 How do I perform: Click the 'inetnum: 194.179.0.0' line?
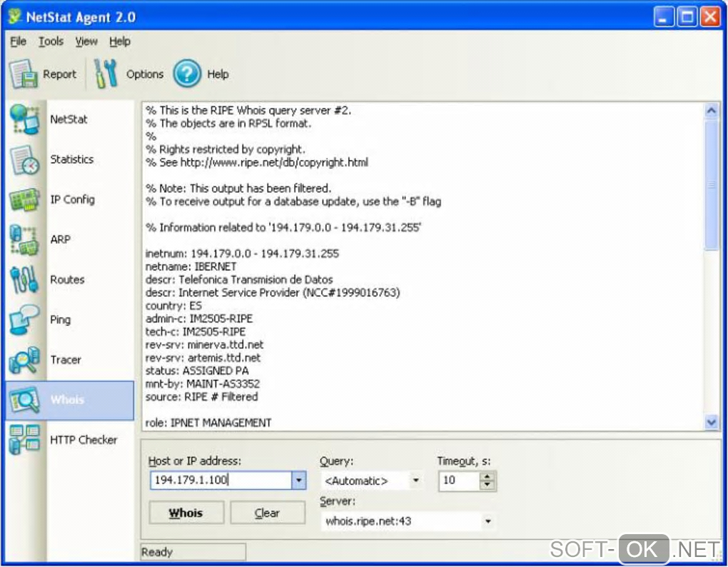click(x=243, y=254)
